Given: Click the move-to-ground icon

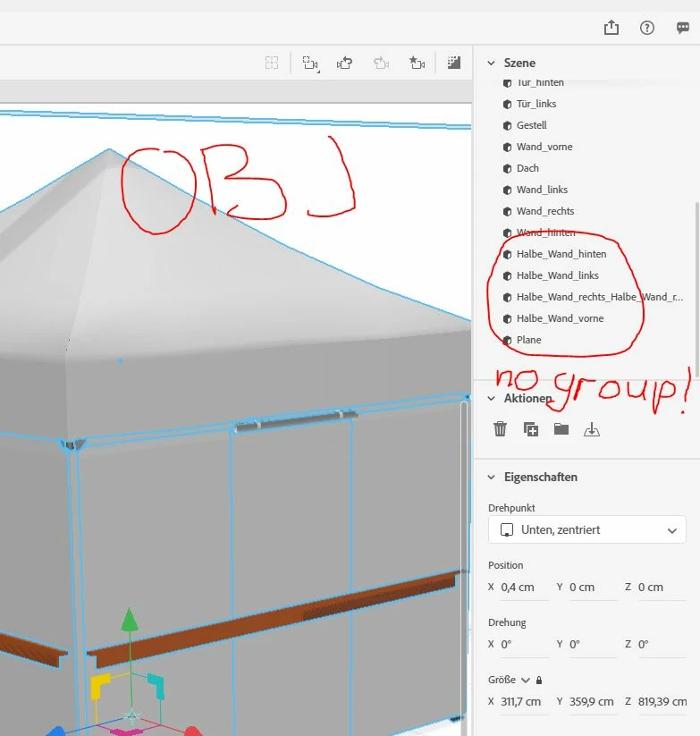Looking at the screenshot, I should (592, 429).
